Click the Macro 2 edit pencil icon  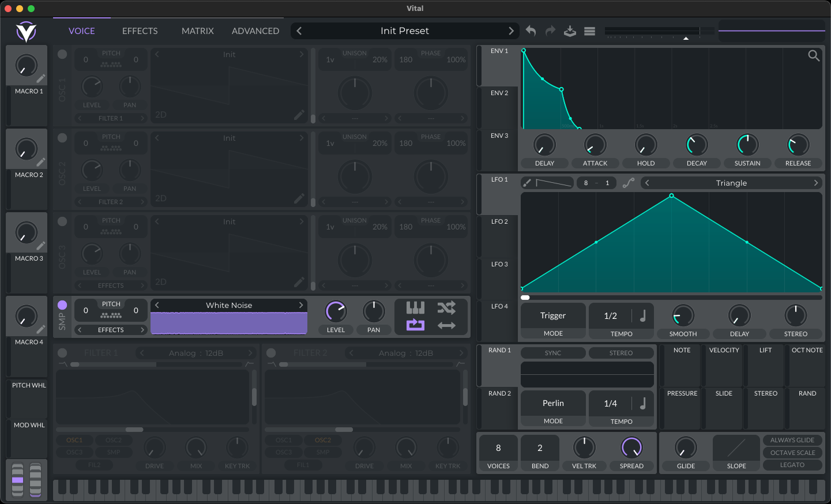click(x=41, y=163)
